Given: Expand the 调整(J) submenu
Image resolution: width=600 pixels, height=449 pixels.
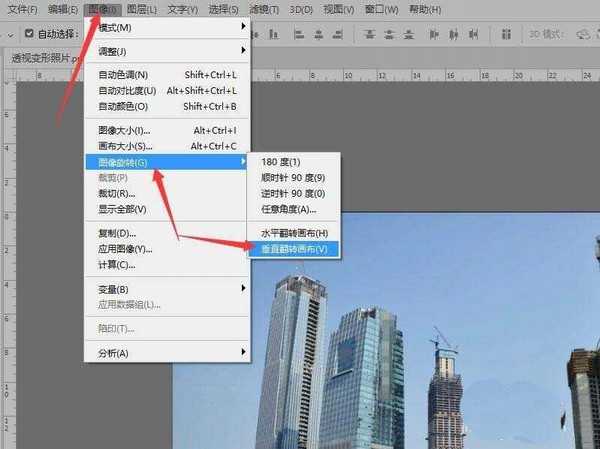Looking at the screenshot, I should click(165, 51).
